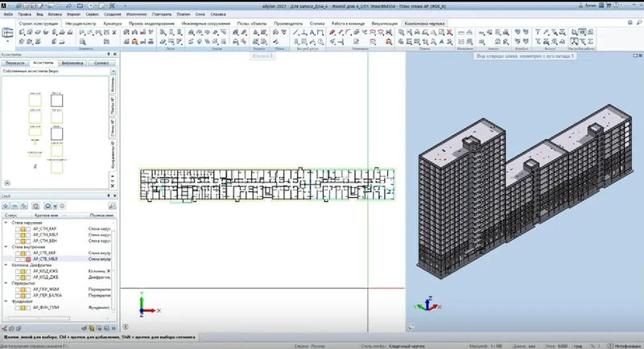
Task: Open the Собственные ассистенты бюро dropdown
Action: (114, 71)
